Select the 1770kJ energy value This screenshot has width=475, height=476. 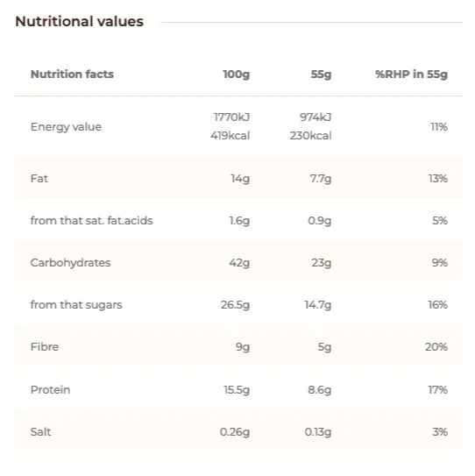coord(231,117)
